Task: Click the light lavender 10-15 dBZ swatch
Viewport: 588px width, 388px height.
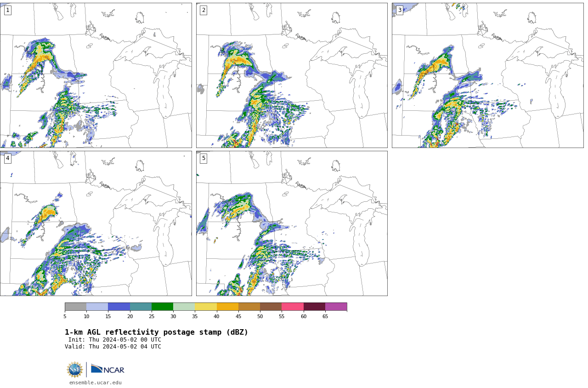Action: tap(97, 307)
